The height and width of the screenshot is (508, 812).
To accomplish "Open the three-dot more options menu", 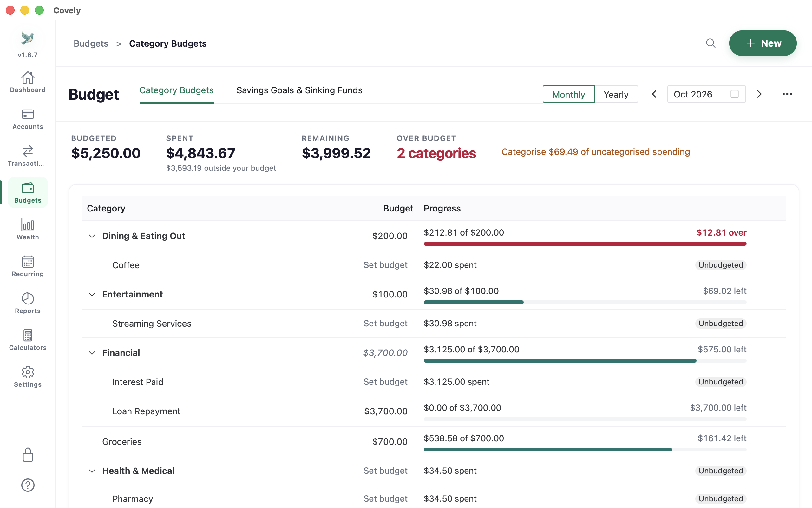I will pos(787,94).
